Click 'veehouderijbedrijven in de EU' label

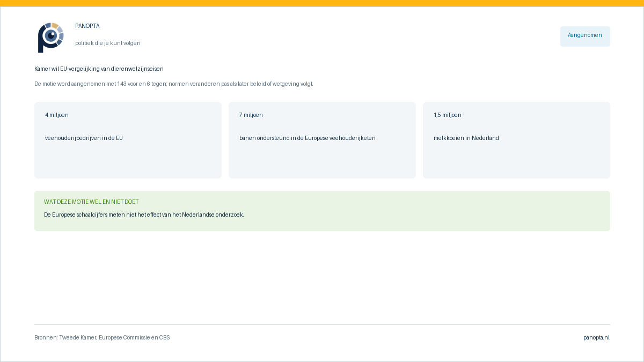[84, 138]
